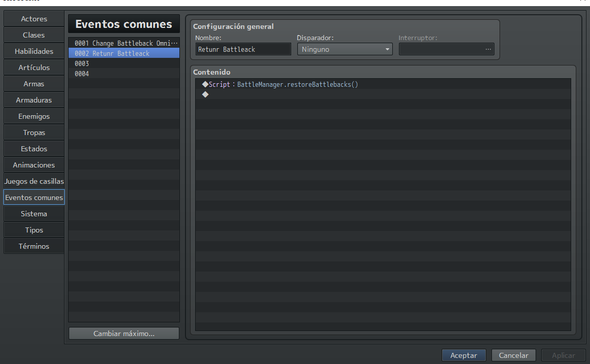Open the Disparador dropdown showing Ninguno

[345, 49]
